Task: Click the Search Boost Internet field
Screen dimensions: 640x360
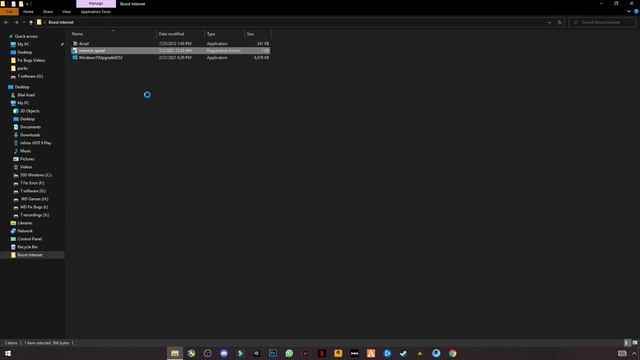Action: [602, 22]
